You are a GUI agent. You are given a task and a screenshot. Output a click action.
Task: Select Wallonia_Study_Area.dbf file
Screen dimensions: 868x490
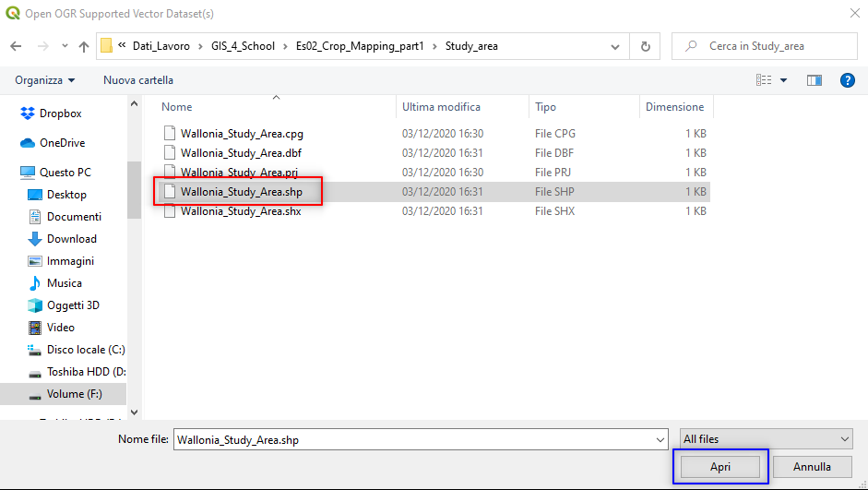tap(241, 153)
